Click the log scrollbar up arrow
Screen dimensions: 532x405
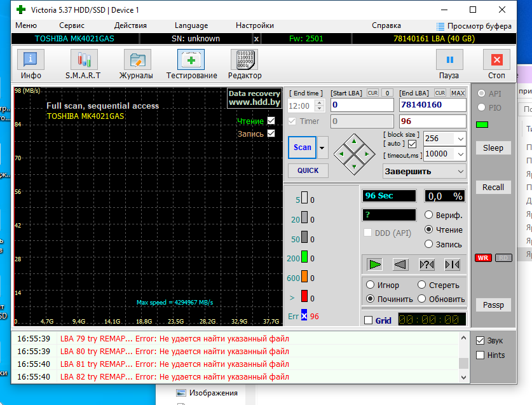pos(463,338)
